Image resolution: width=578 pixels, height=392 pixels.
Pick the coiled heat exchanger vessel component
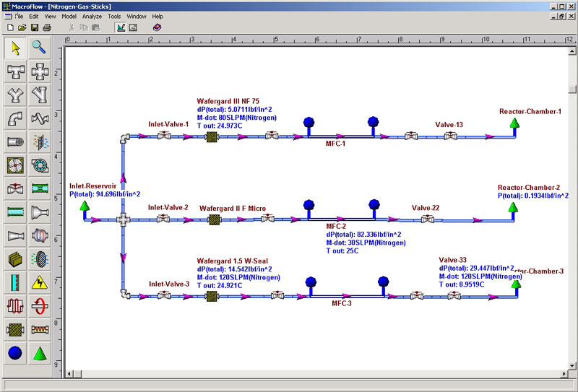pyautogui.click(x=40, y=236)
